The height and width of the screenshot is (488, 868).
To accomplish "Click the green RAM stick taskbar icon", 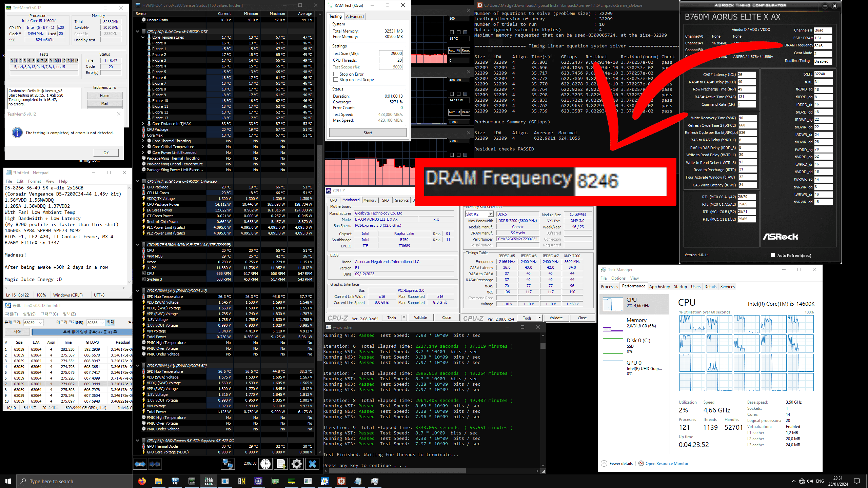I will pyautogui.click(x=292, y=481).
